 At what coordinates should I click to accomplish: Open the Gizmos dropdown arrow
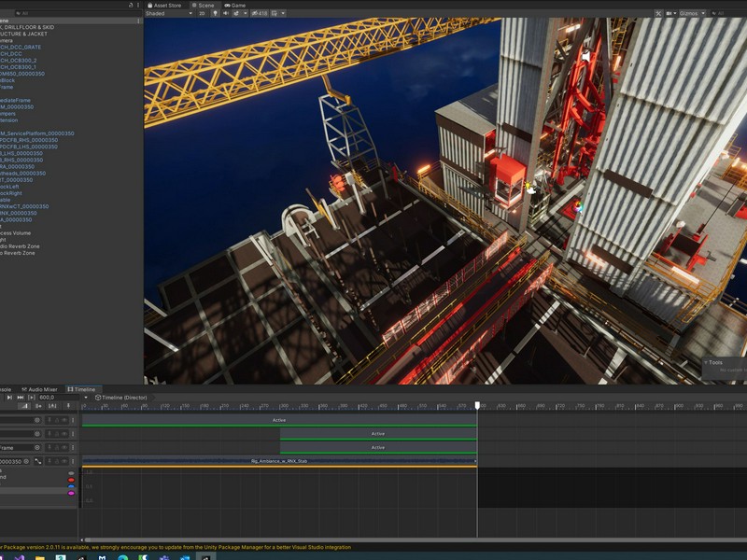pos(703,13)
